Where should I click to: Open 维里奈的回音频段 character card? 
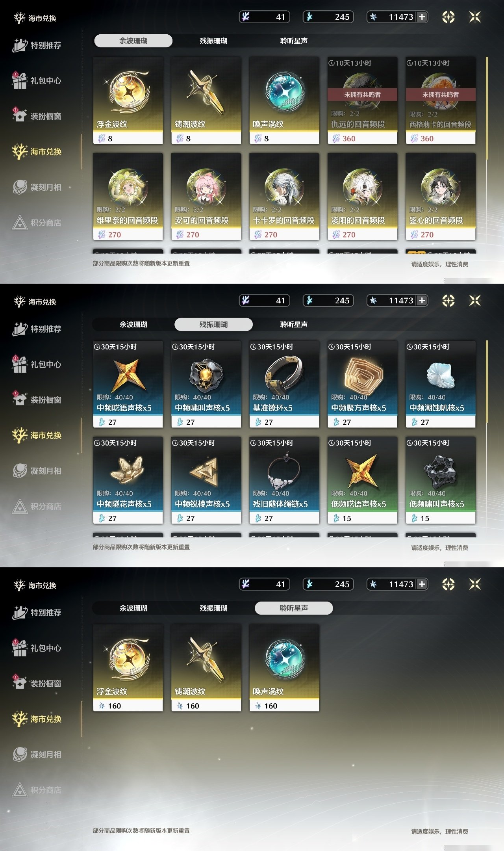128,197
